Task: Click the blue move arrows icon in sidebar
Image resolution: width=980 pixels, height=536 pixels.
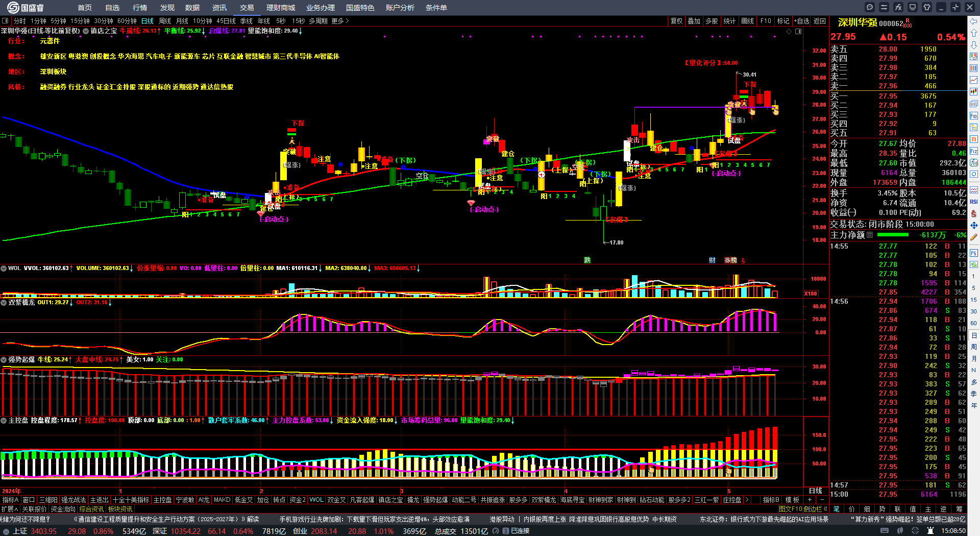Action: point(974,225)
